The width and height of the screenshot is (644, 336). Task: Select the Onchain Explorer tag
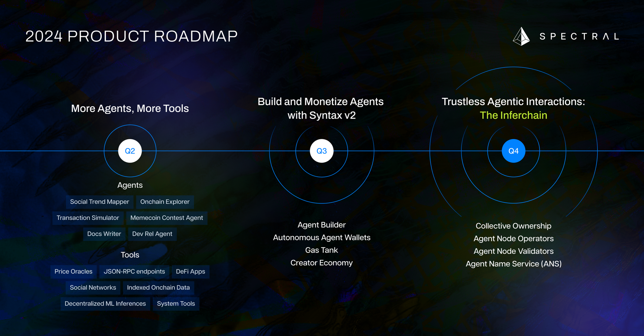[165, 202]
